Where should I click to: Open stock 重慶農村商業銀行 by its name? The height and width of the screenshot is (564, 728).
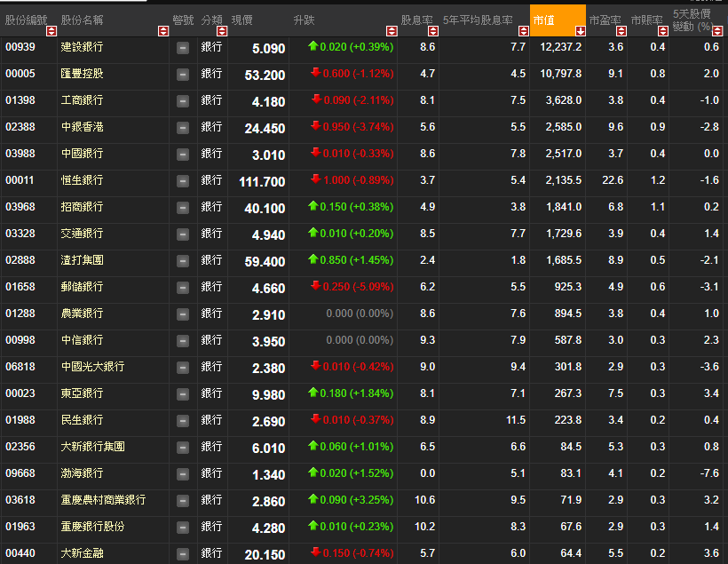[103, 500]
